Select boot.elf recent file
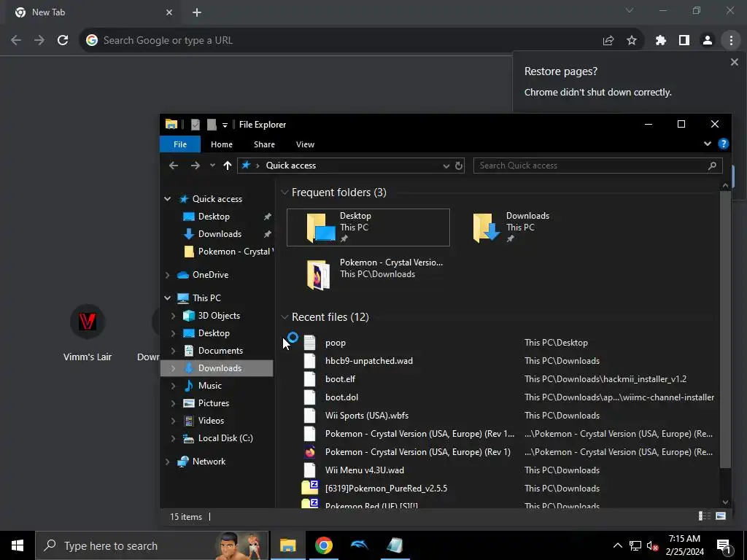 pyautogui.click(x=340, y=379)
